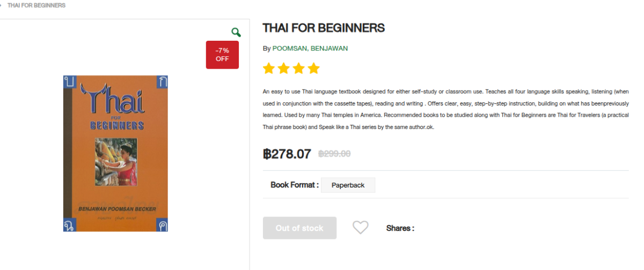Click THAI FOR BEGINNERS breadcrumb text

36,5
